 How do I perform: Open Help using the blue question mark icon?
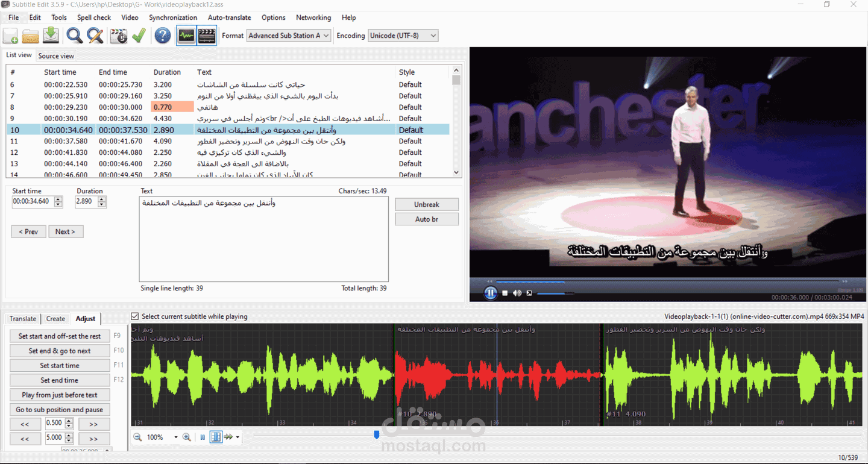click(x=162, y=36)
